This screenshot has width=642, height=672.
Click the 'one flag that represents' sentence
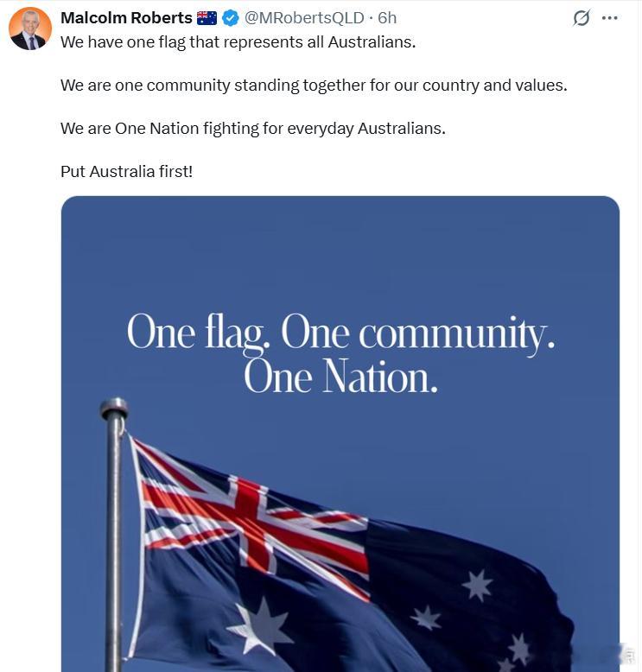(x=238, y=42)
